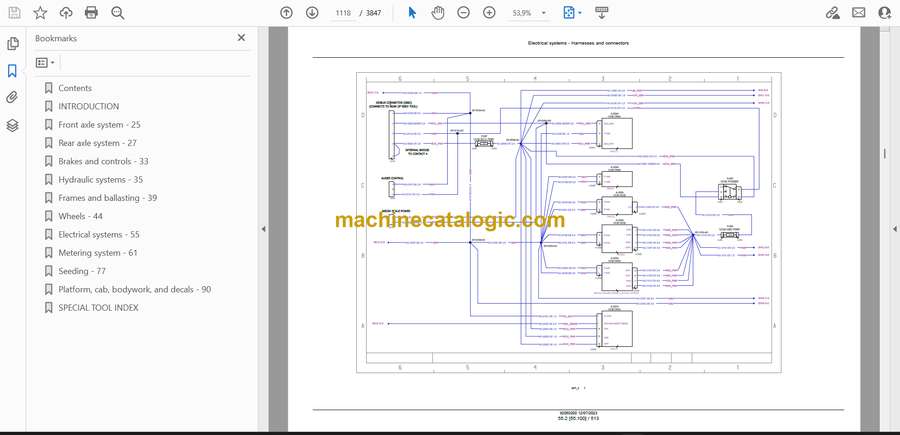Image resolution: width=900 pixels, height=435 pixels.
Task: Go to the next page with the down arrow
Action: pos(312,13)
